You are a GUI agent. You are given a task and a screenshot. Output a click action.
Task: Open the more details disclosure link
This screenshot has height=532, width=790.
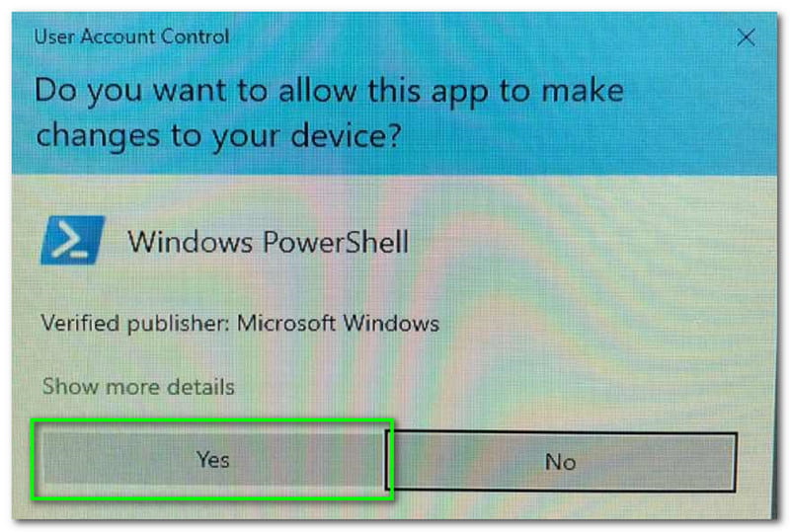[x=138, y=386]
